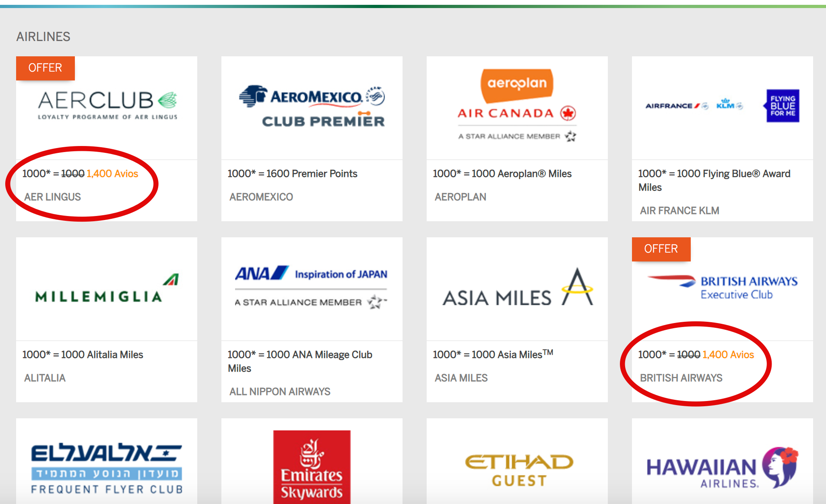Click the ANA Mileage Club Miles rate
The image size is (826, 504).
click(x=300, y=362)
